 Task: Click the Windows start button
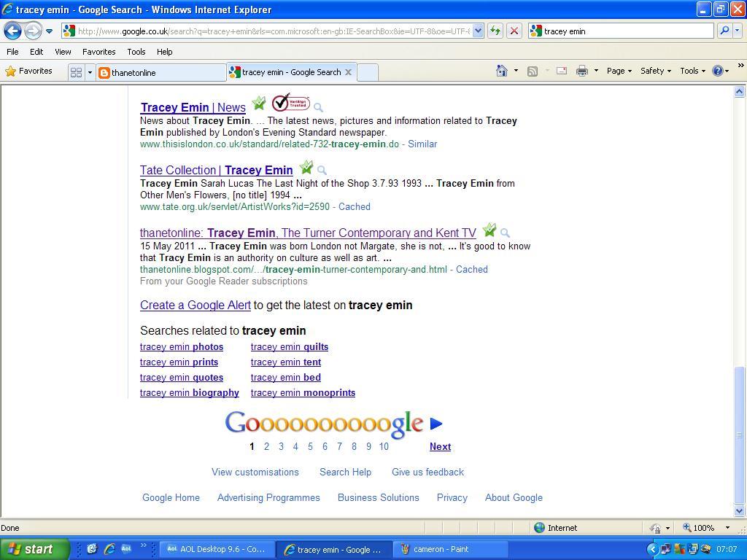[34, 549]
